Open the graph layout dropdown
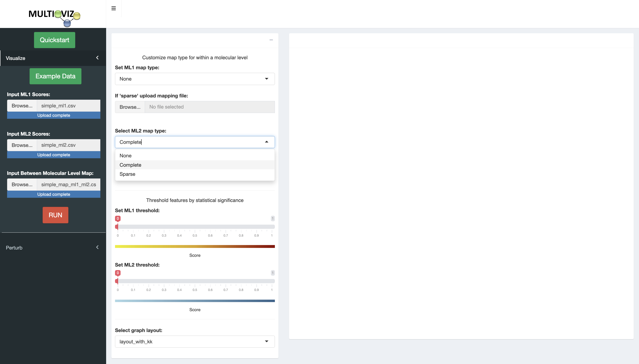The image size is (639, 364). click(x=194, y=342)
